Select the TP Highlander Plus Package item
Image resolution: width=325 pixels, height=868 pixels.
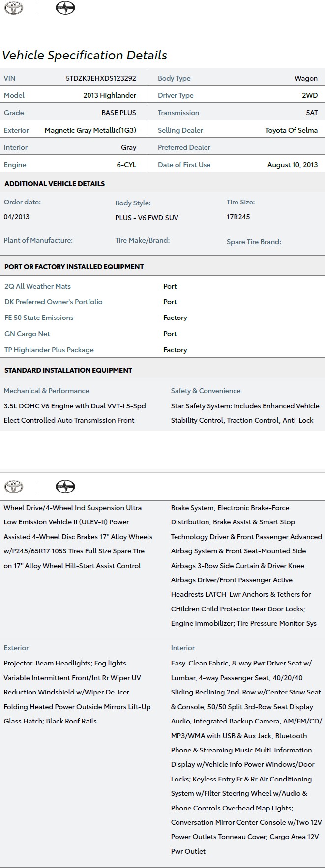pos(49,350)
